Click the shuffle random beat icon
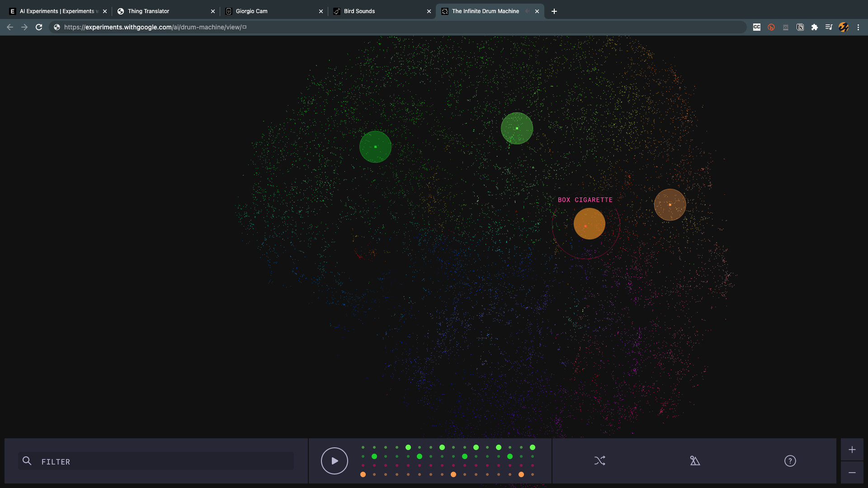This screenshot has height=488, width=868. [x=599, y=461]
